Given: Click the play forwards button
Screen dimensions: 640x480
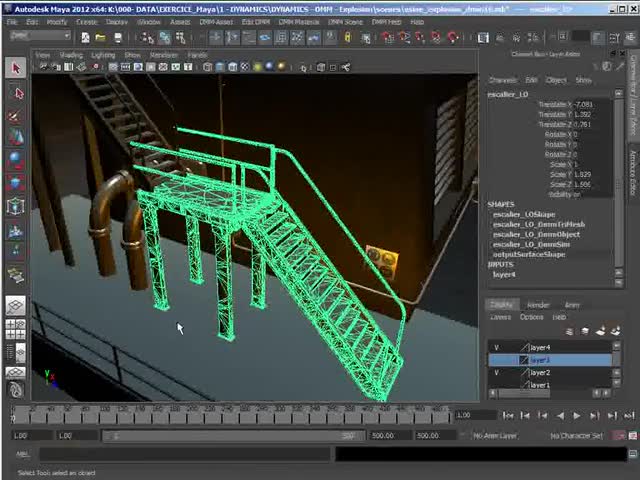Looking at the screenshot, I should coord(576,415).
